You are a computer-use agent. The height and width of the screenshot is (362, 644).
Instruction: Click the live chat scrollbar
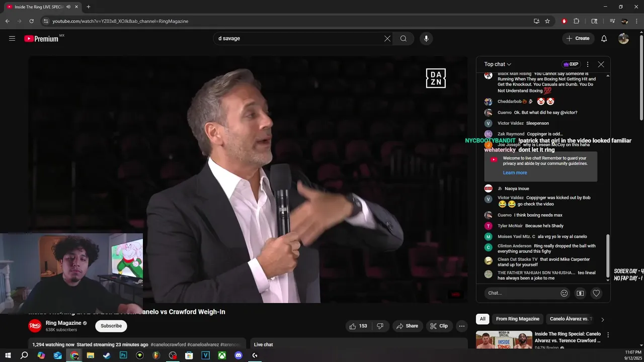tap(608, 256)
